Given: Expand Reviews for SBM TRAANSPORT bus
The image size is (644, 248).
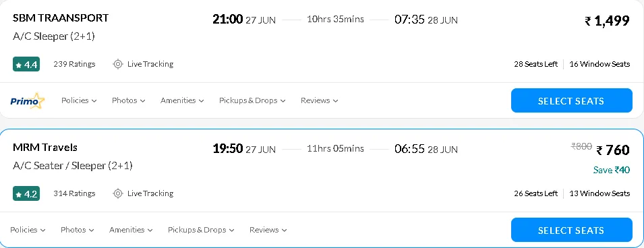Looking at the screenshot, I should pyautogui.click(x=319, y=100).
